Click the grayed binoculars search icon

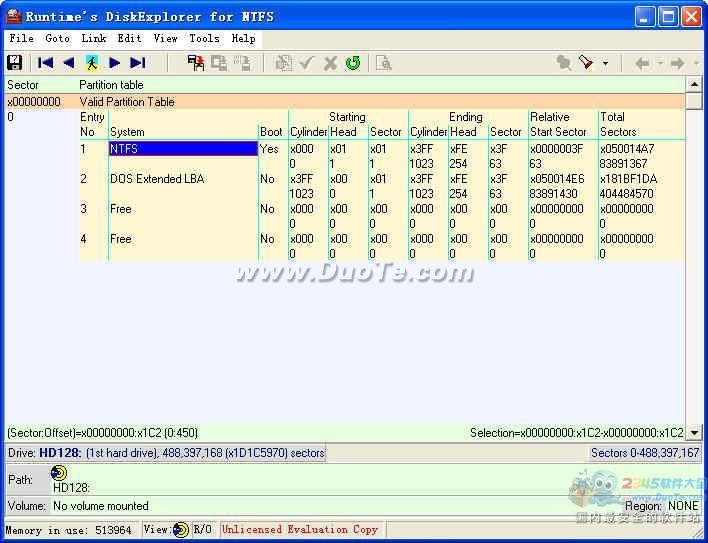564,63
